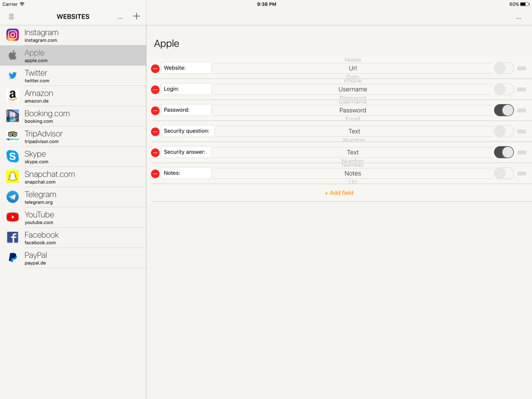Select 'tripadvisor.com' subtitle text
Image resolution: width=532 pixels, height=399 pixels.
coord(41,142)
